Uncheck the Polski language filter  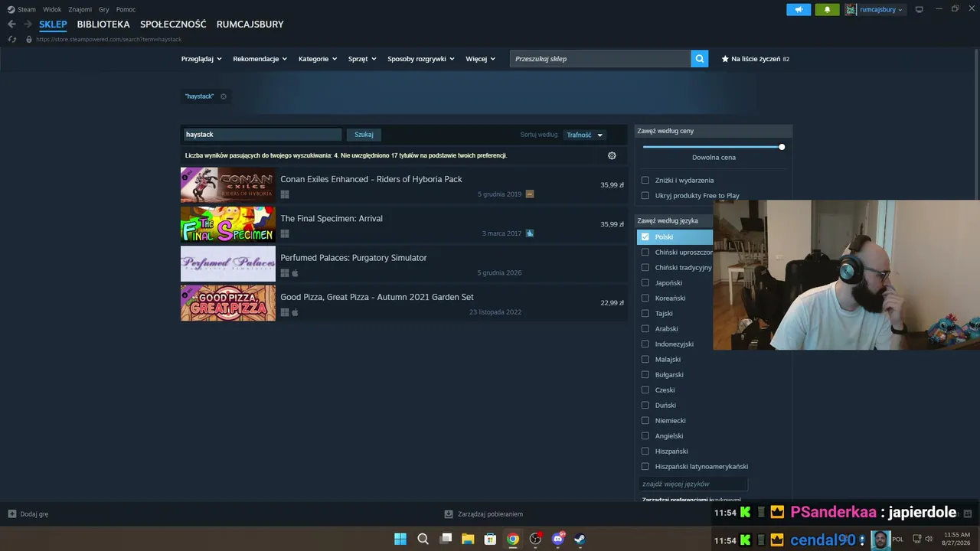[x=645, y=237]
